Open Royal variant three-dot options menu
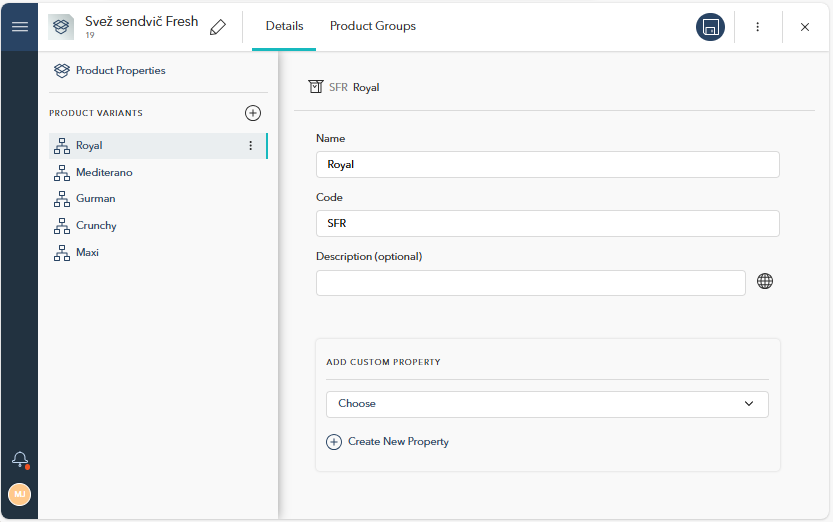This screenshot has height=522, width=833. pyautogui.click(x=251, y=146)
